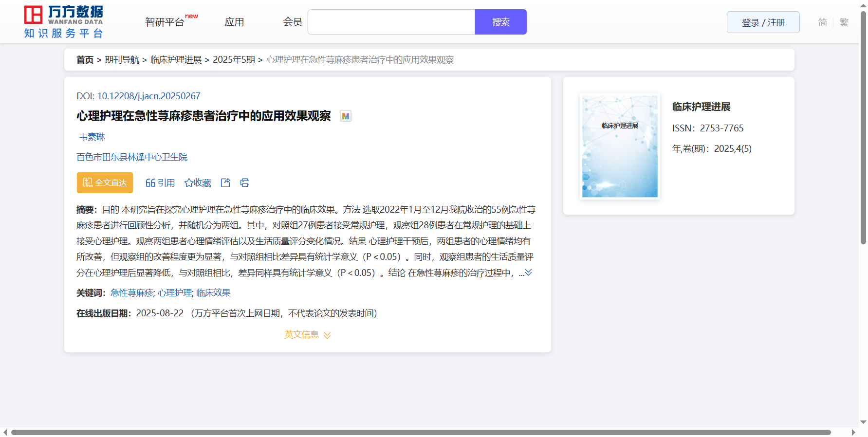Click the horizontal scrollbar left arrow

click(x=5, y=432)
